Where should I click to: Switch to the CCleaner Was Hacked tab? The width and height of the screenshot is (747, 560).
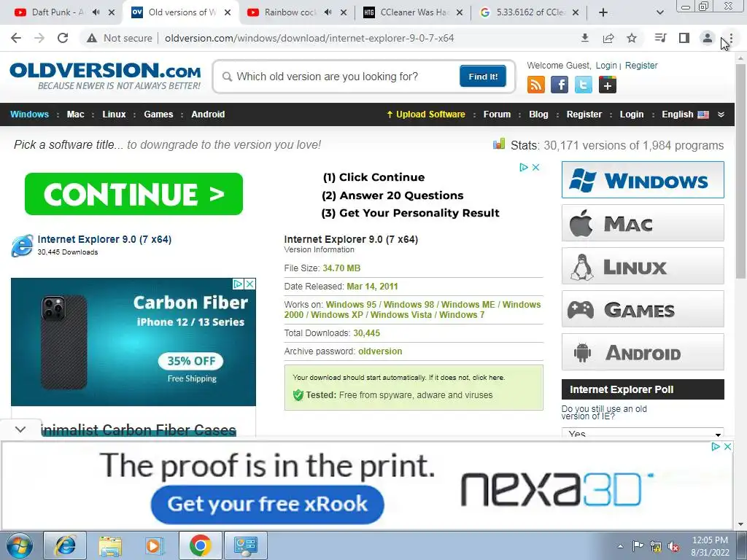tap(414, 12)
